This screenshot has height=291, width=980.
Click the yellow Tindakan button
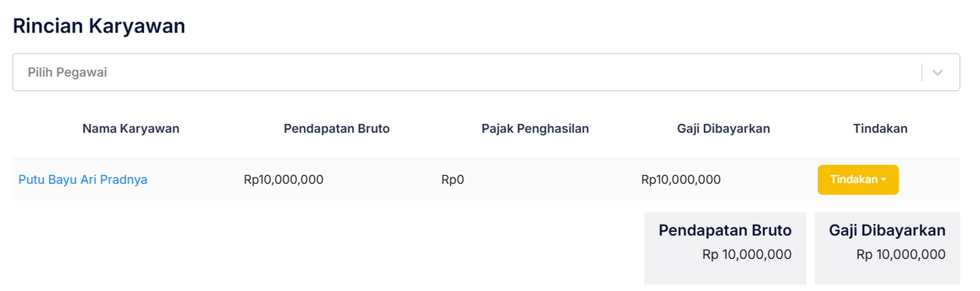[858, 179]
